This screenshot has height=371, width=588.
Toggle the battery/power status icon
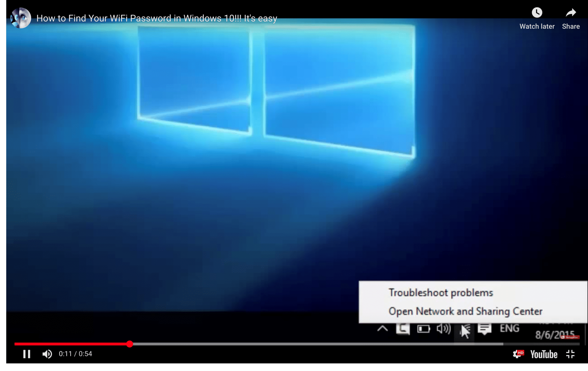pyautogui.click(x=423, y=328)
